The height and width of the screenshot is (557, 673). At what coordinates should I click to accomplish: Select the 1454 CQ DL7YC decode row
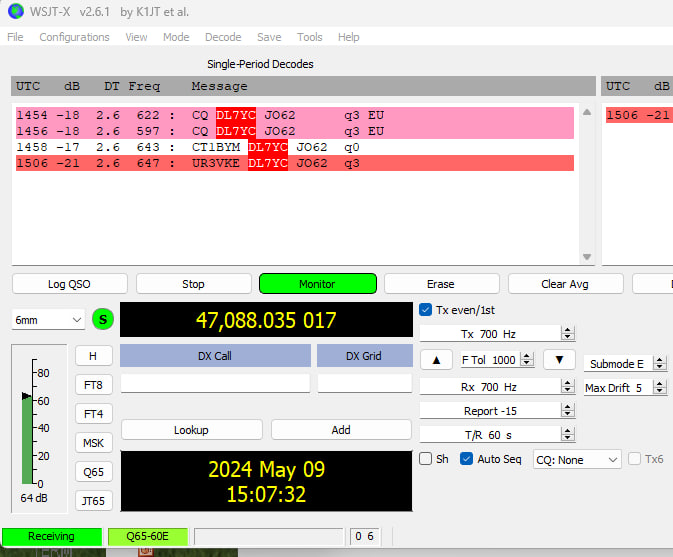295,115
